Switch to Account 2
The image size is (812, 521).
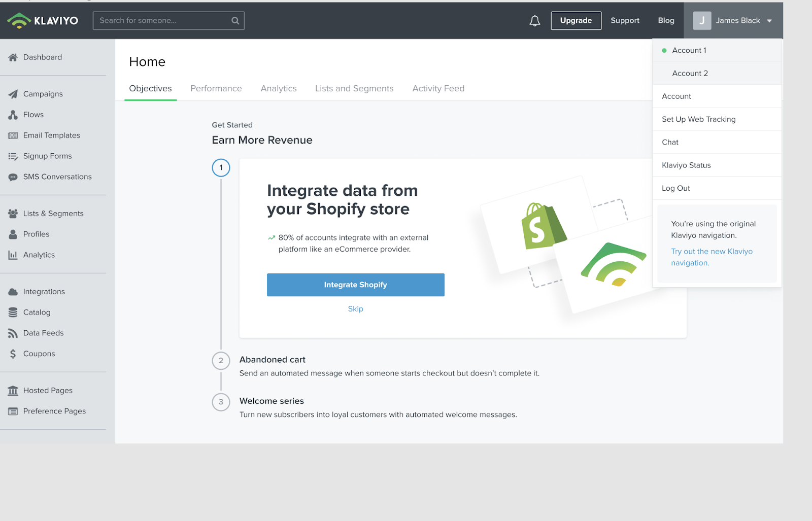[x=717, y=73]
